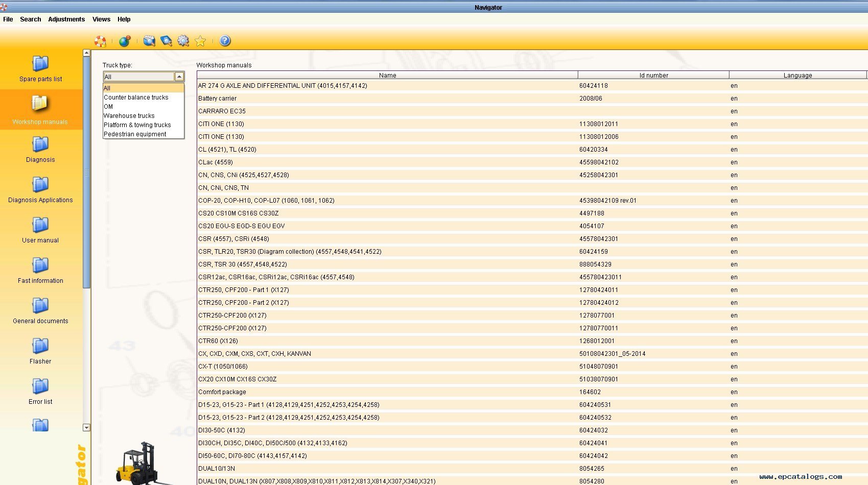868x485 pixels.
Task: Select CITI ONE row with id 11308012006
Action: pos(532,137)
